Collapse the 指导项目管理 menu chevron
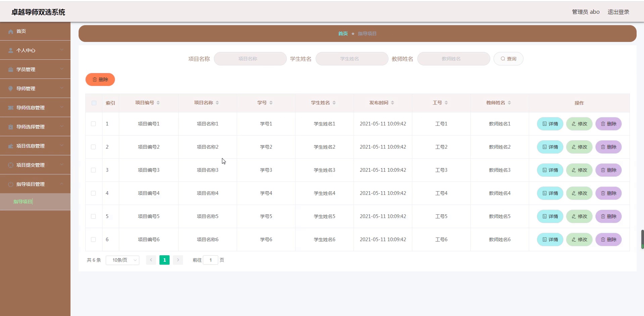644x316 pixels. coord(62,184)
